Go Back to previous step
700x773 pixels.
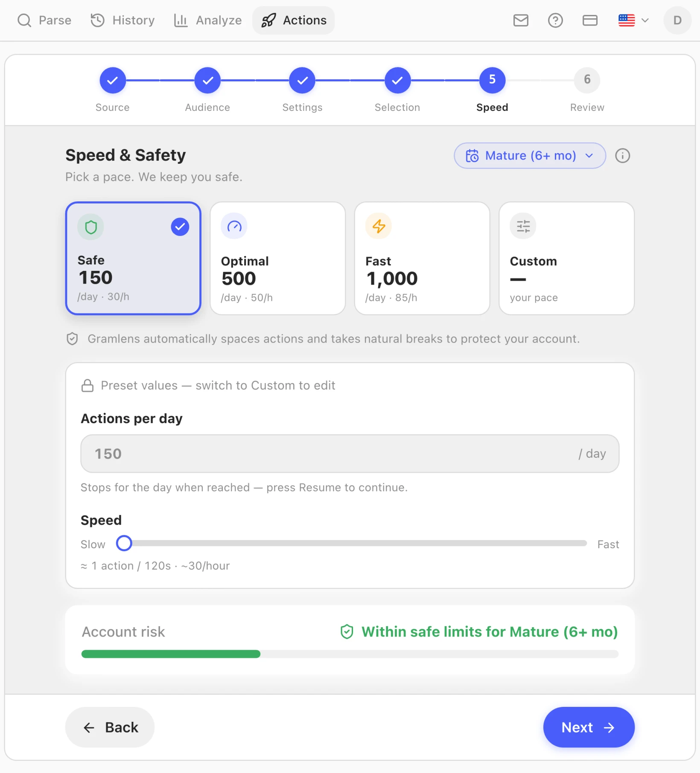pos(110,727)
